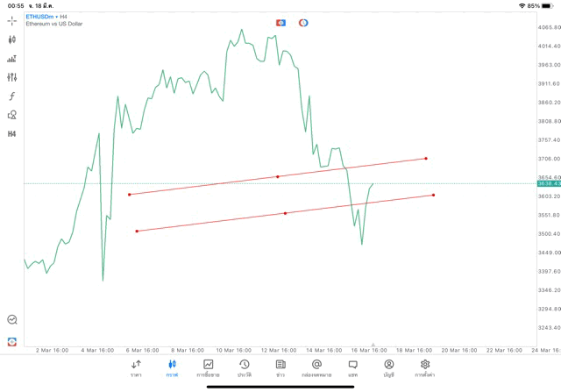The width and height of the screenshot is (561, 392).
Task: Open the การซื้อขาย (Trade) tab
Action: [208, 367]
